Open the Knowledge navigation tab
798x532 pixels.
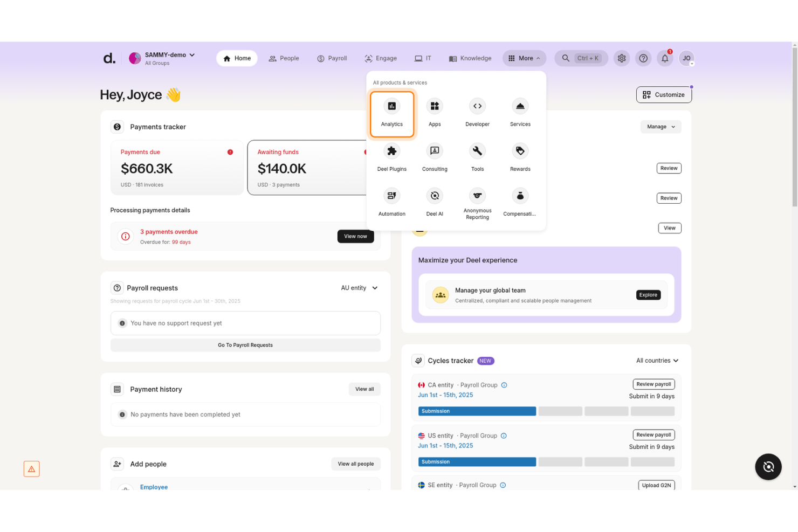click(x=470, y=58)
